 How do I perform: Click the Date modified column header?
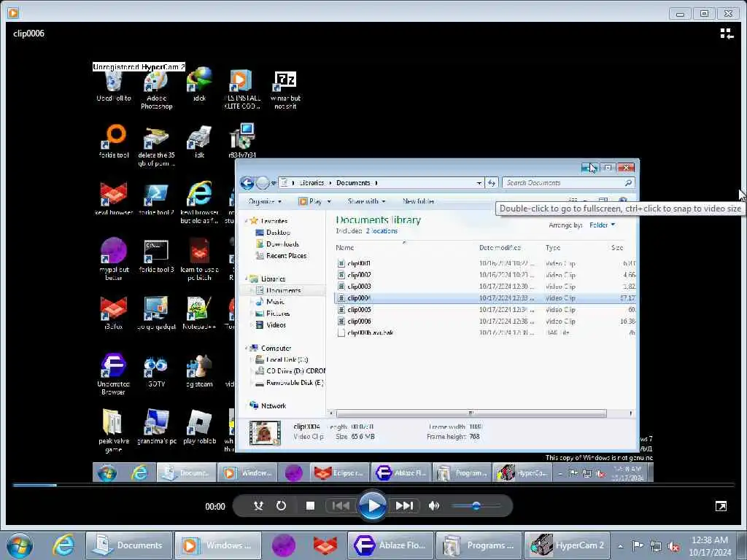500,248
